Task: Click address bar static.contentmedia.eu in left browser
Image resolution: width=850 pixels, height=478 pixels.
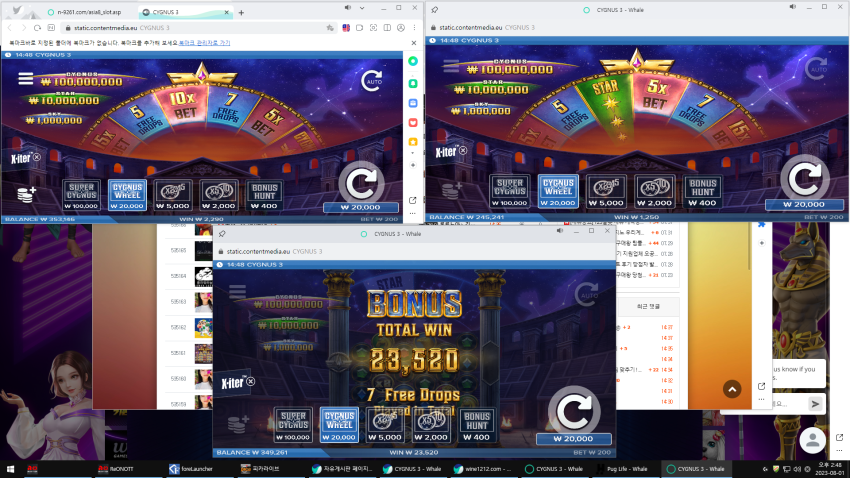Action: (192, 28)
